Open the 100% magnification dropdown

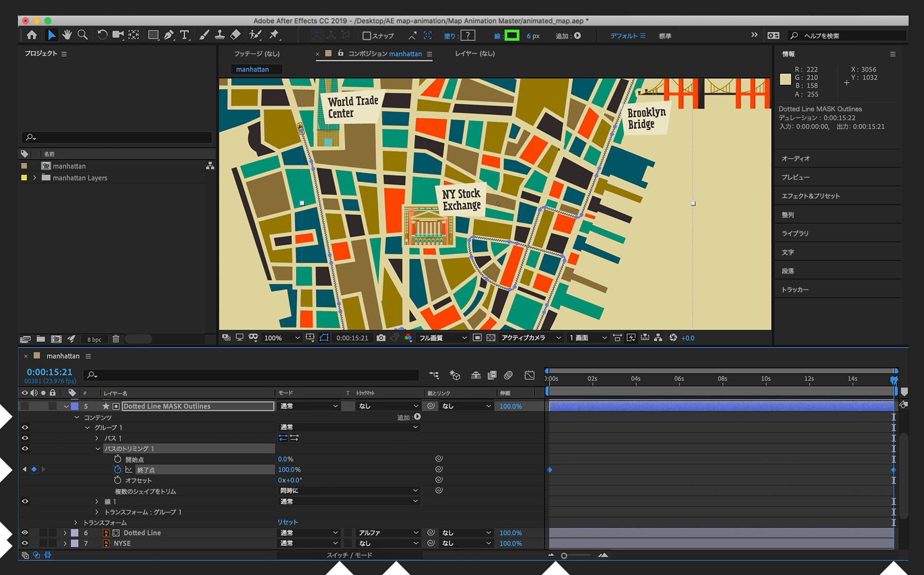281,338
